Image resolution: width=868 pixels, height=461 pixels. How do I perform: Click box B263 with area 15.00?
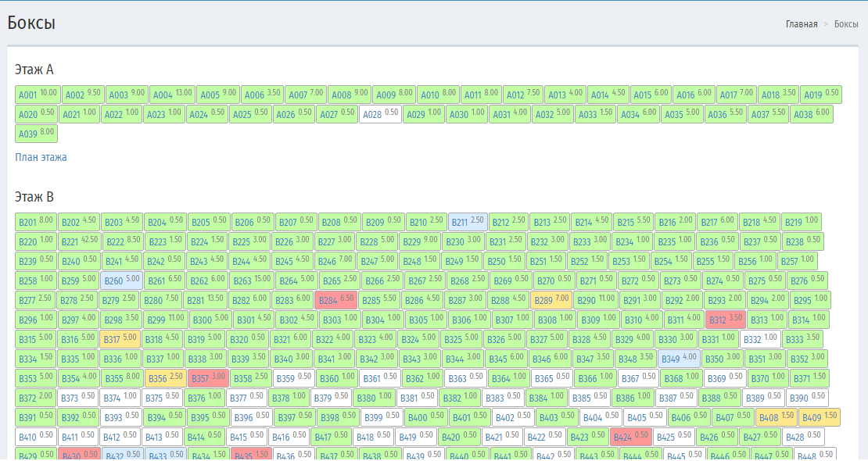(x=251, y=281)
